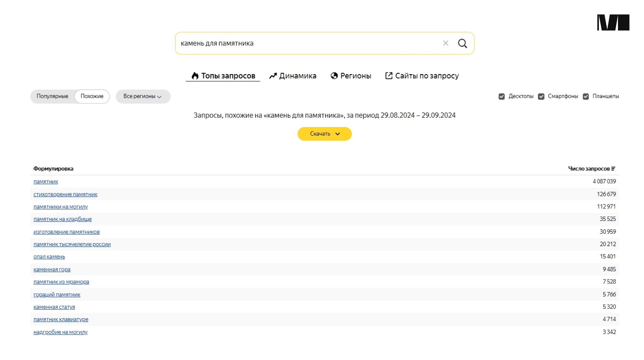The image size is (644, 360).
Task: Open the Динамика tab
Action: tap(297, 76)
